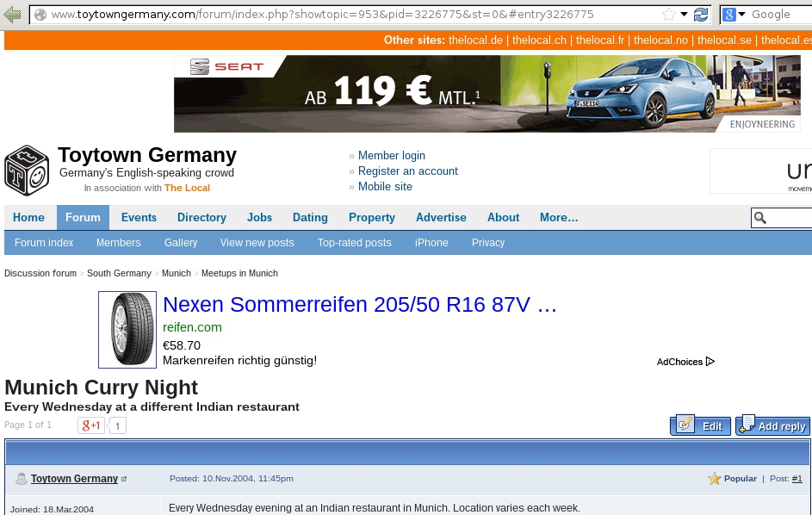Go to South Germany in breadcrumb
The height and width of the screenshot is (515, 812).
pos(119,273)
